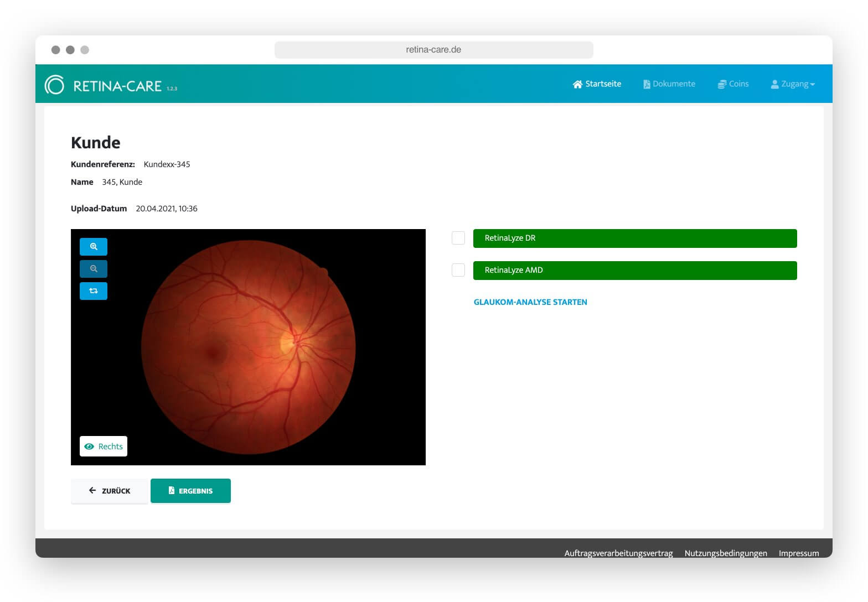Screen dimensions: 868x602
Task: Toggle the Rechts eye-side badge
Action: (104, 446)
